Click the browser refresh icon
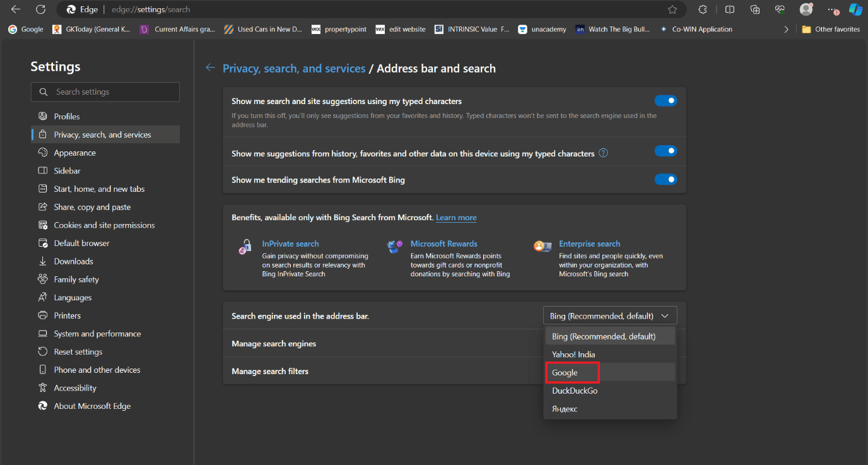Screen dimensions: 868x465 pos(40,9)
